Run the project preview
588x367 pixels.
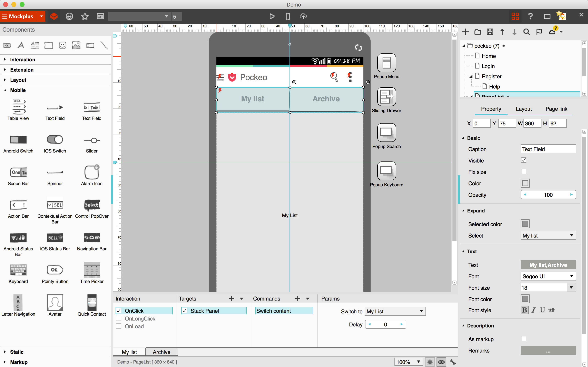click(272, 16)
